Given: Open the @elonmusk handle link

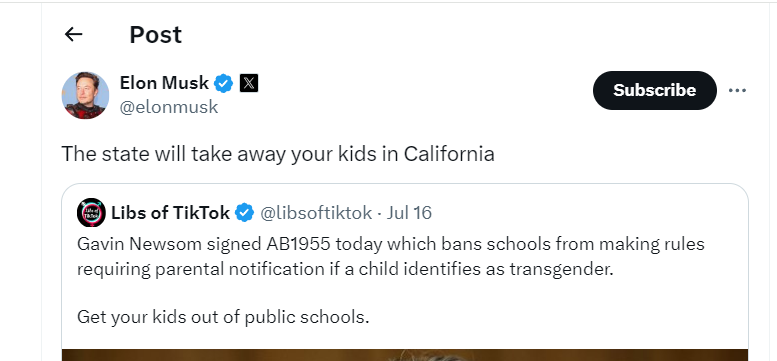Looking at the screenshot, I should point(169,107).
